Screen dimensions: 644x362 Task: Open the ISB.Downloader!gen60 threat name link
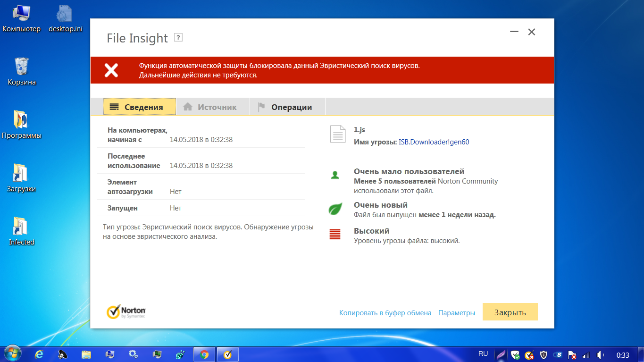[434, 142]
